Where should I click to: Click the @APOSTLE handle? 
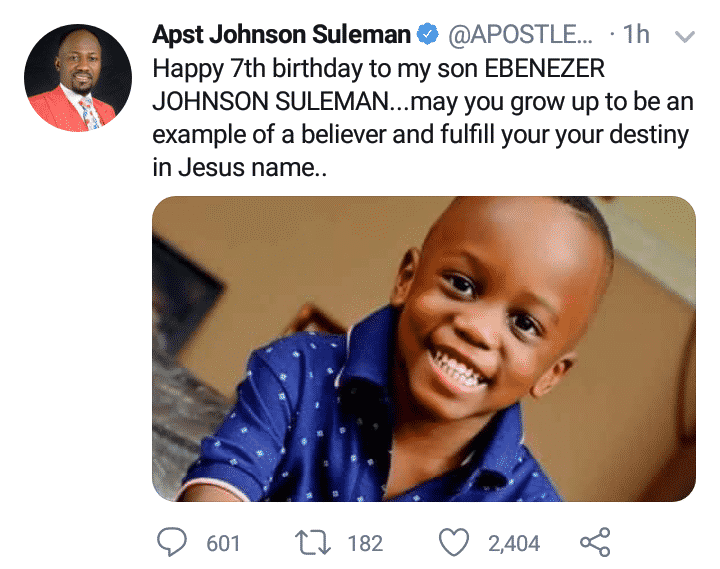tap(520, 36)
